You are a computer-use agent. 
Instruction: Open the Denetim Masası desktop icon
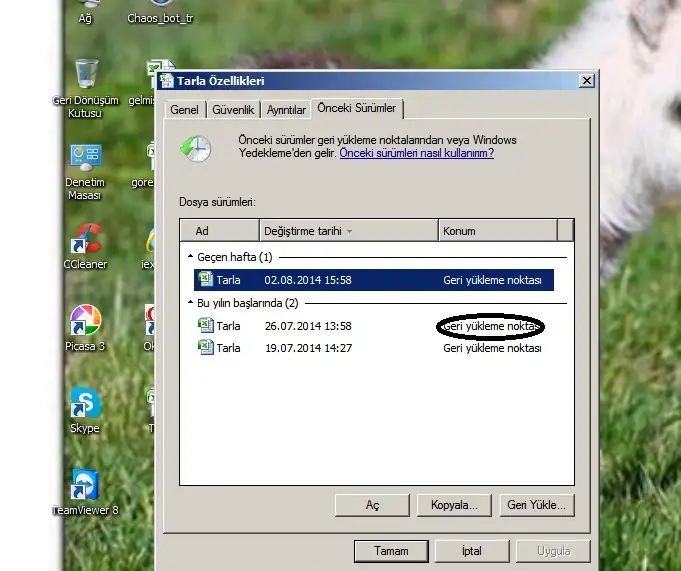click(86, 157)
